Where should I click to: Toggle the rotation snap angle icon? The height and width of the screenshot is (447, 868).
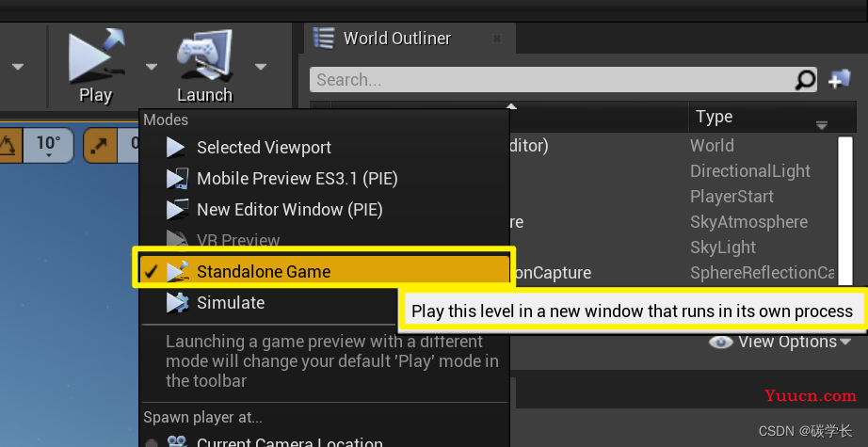8,145
